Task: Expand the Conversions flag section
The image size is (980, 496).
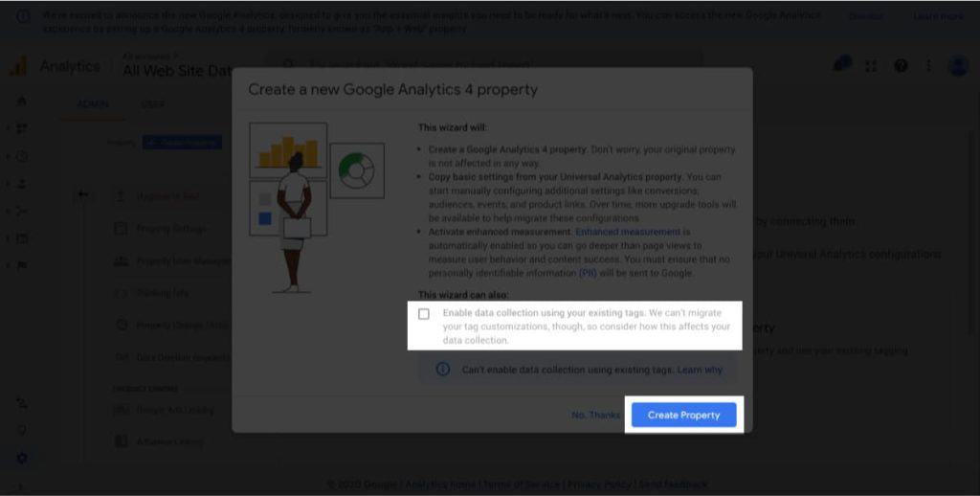Action: pos(21,265)
